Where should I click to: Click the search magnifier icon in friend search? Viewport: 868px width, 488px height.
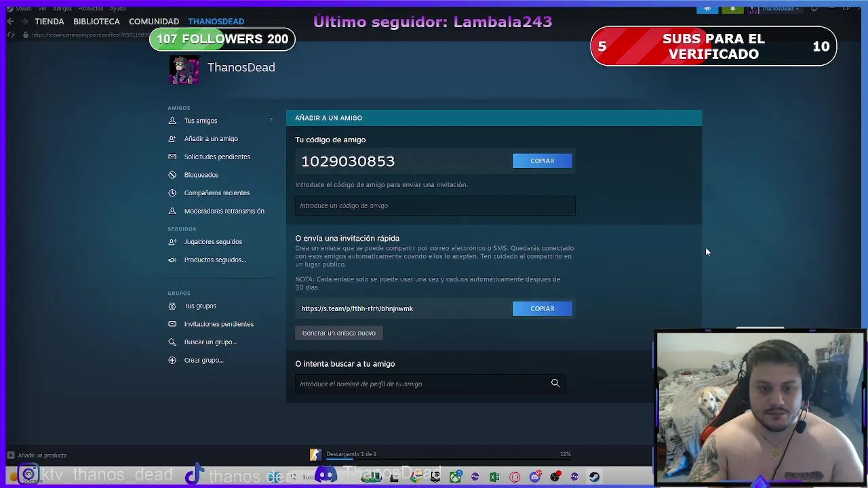555,384
